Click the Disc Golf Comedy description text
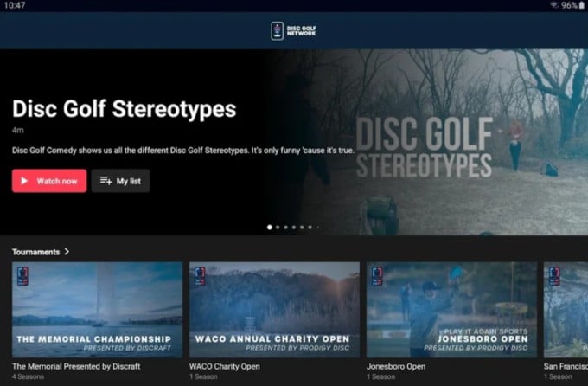This screenshot has height=386, width=588. 183,151
